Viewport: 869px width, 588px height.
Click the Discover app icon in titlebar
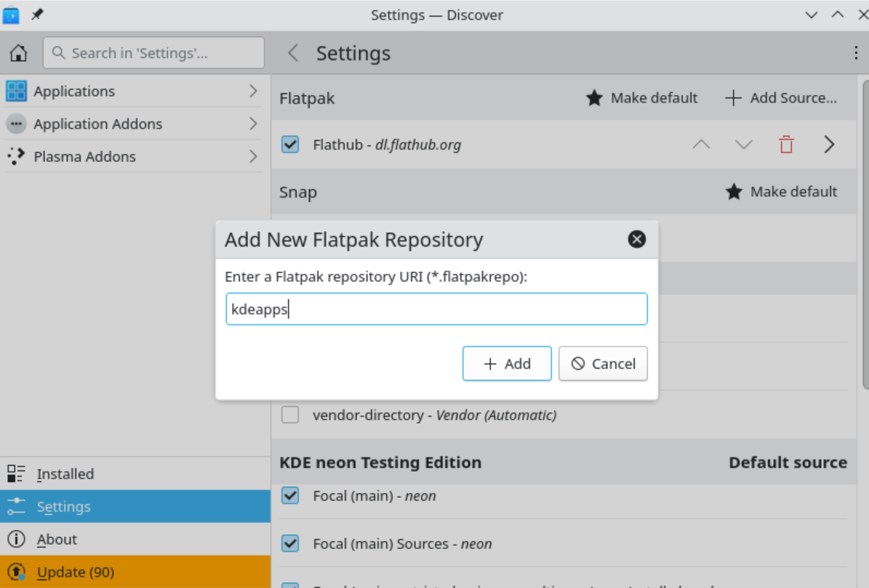click(11, 15)
